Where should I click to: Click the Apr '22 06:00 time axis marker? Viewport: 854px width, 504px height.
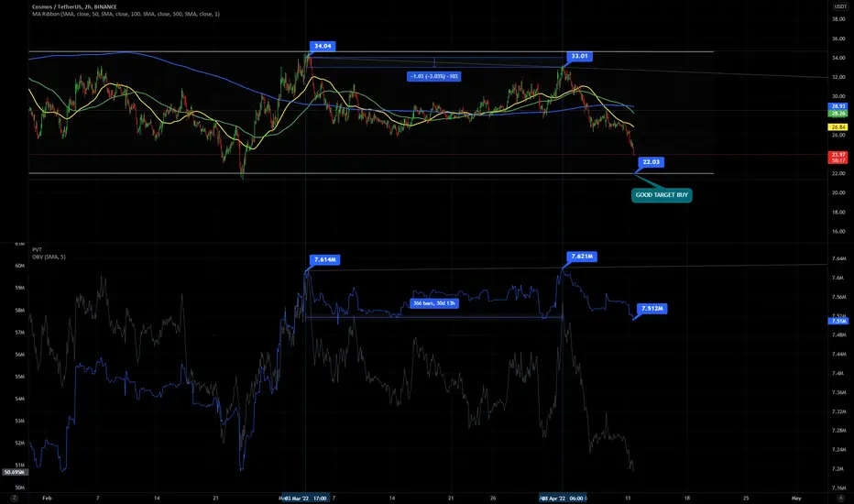pyautogui.click(x=563, y=498)
